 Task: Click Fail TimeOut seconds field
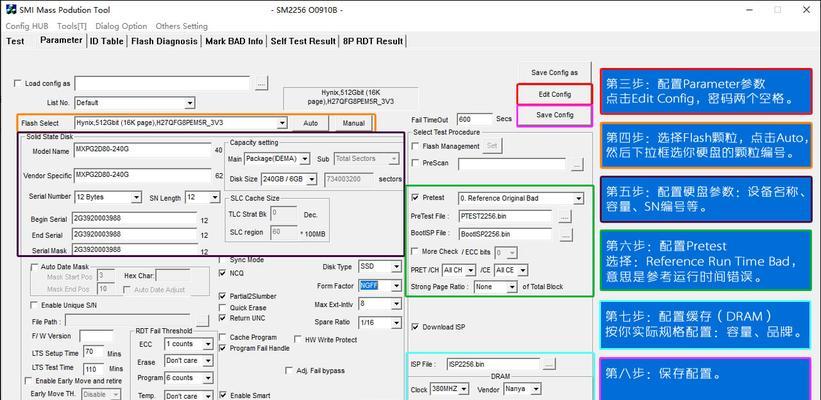click(475, 119)
